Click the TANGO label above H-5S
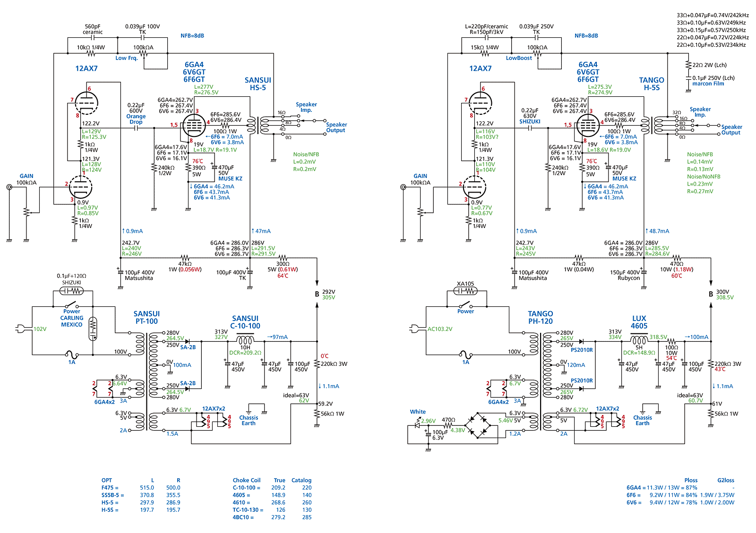This screenshot has height=533, width=756. (x=652, y=80)
